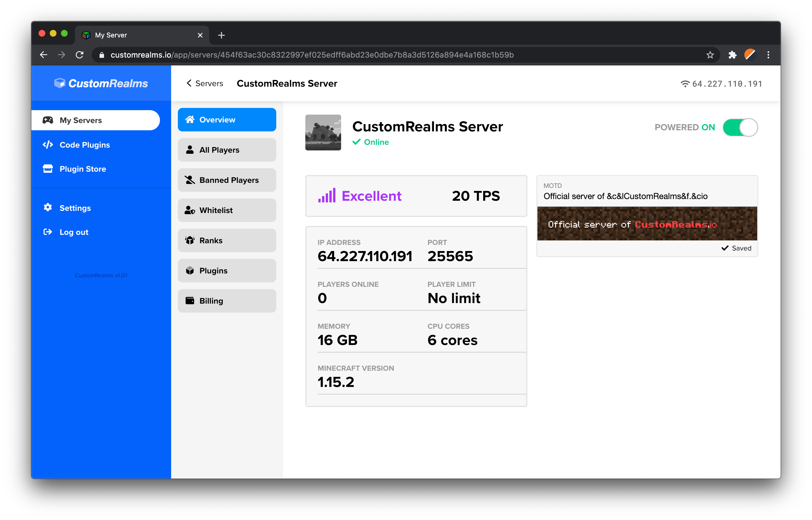This screenshot has height=520, width=812.
Task: Click the person icon for All Players
Action: coord(190,149)
